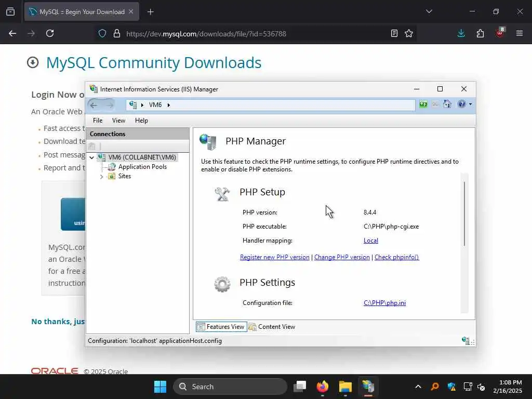The width and height of the screenshot is (532, 399).
Task: Click the blue Help question mark icon
Action: [x=461, y=104]
